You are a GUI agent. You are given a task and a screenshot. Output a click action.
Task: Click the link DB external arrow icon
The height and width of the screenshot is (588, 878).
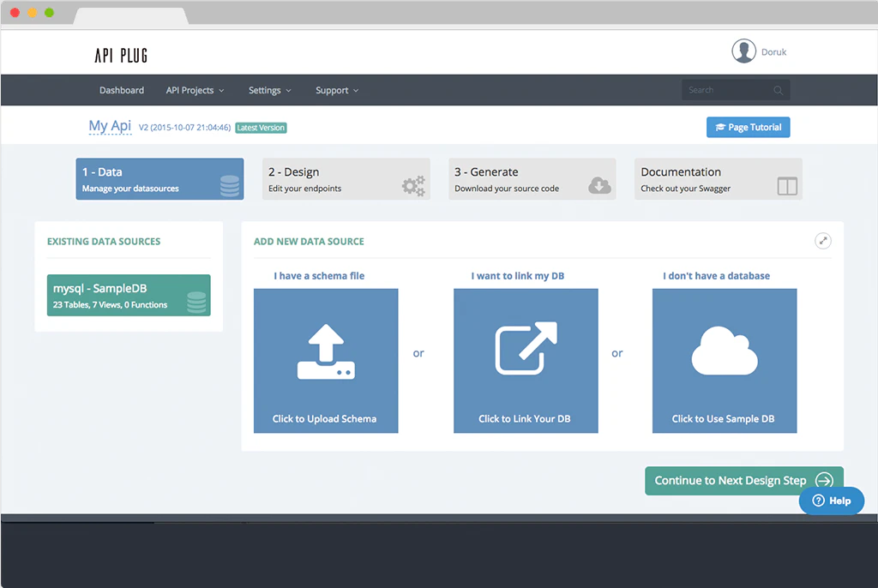(x=526, y=348)
